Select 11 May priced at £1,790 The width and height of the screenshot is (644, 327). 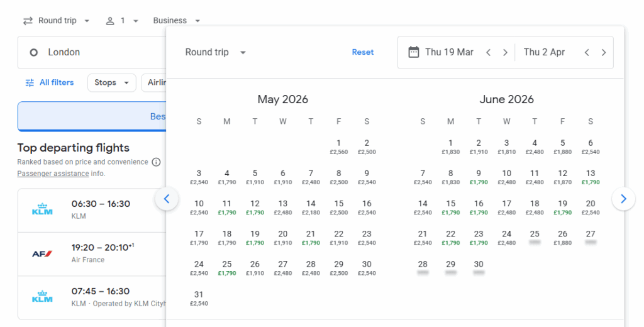(227, 208)
